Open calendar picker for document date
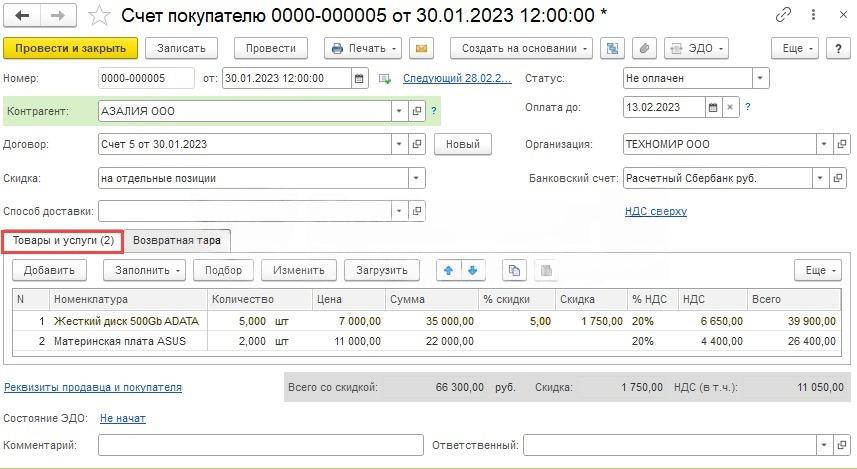857x469 pixels. [359, 78]
